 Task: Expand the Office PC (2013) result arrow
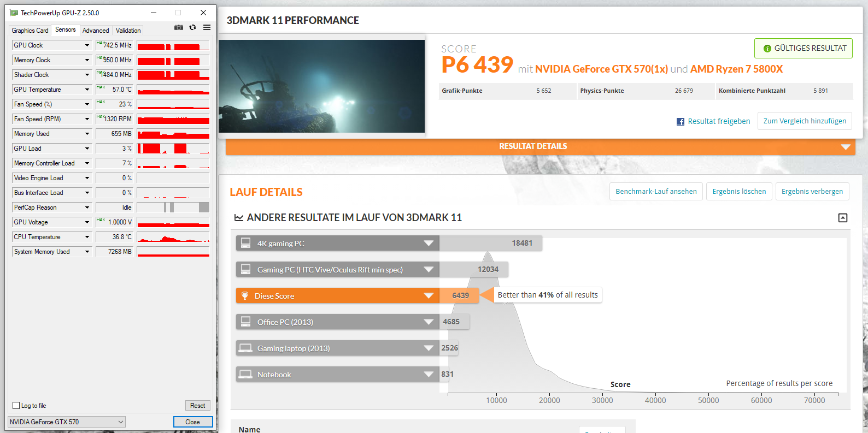pos(429,322)
